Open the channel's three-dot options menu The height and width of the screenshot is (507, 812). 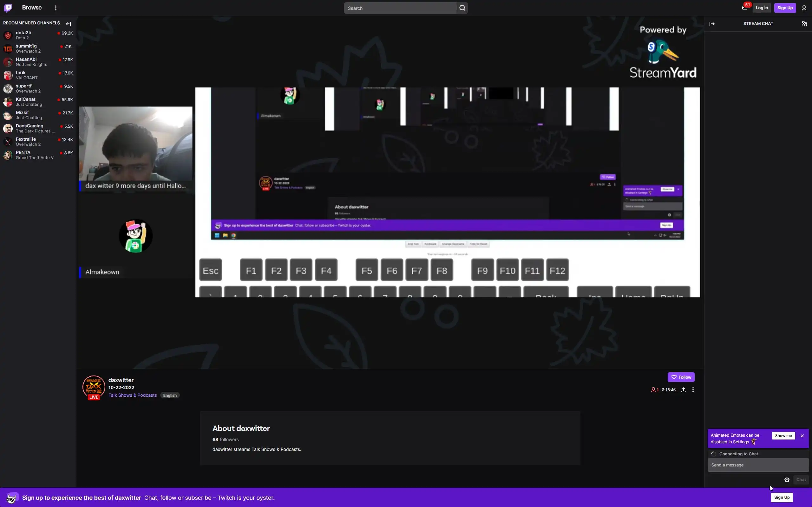693,390
